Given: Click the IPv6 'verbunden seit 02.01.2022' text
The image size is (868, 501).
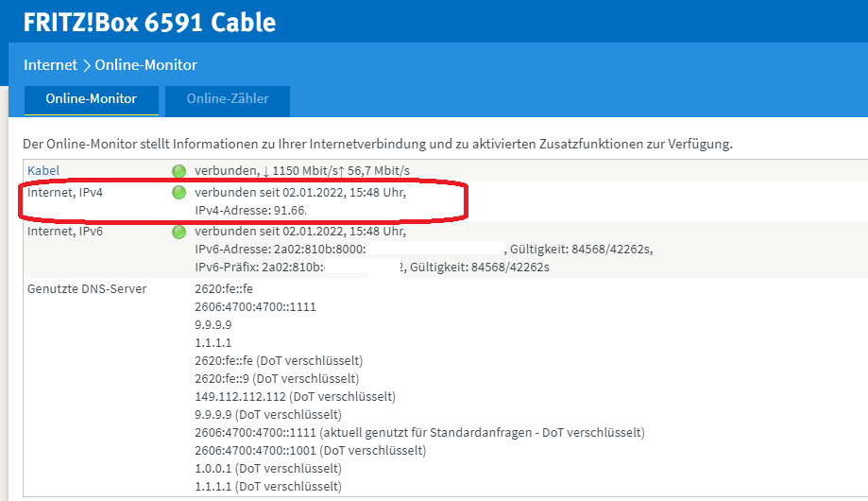Looking at the screenshot, I should [270, 232].
